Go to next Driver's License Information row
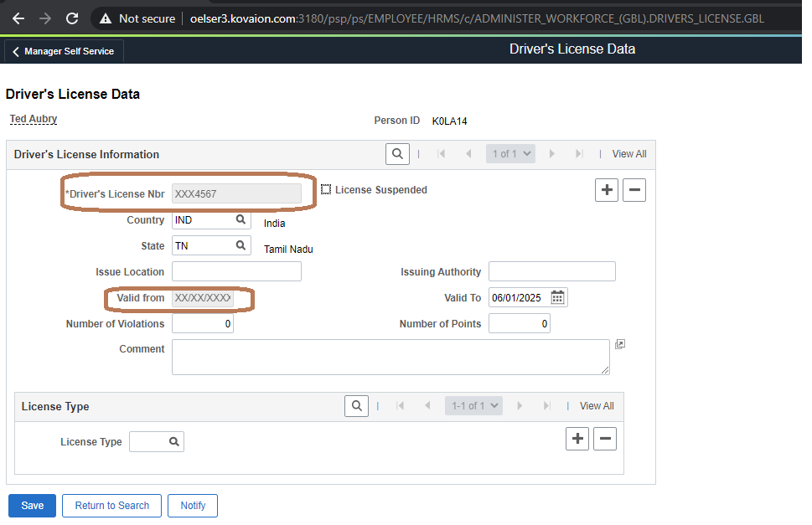This screenshot has height=525, width=812. click(x=551, y=153)
